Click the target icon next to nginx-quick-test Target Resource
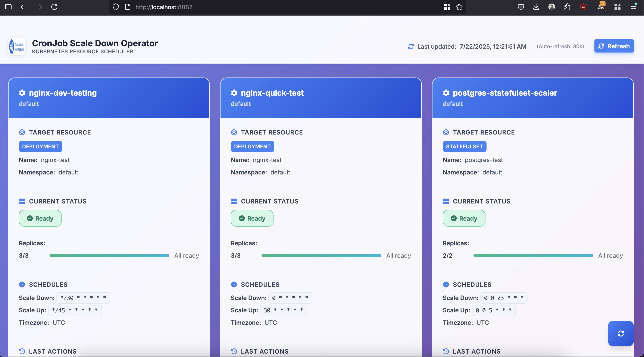Viewport: 644px width, 357px height. 234,132
